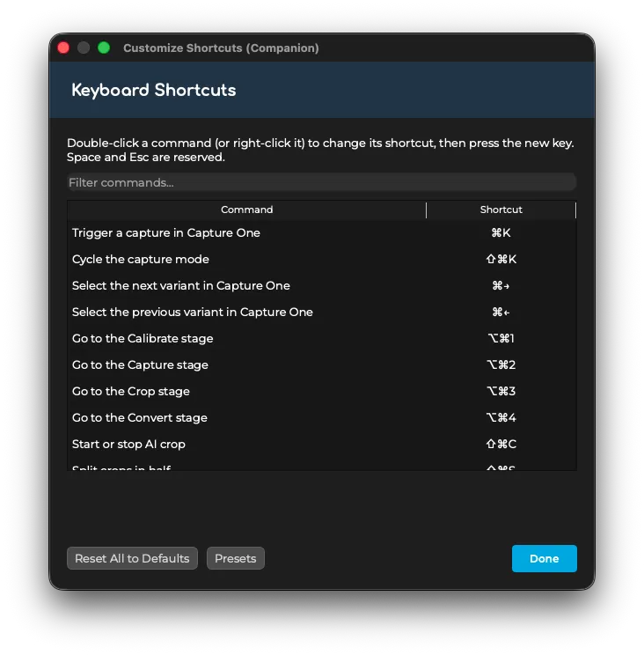The image size is (644, 655).
Task: Close the Customize Shortcuts window via red button
Action: 63,48
